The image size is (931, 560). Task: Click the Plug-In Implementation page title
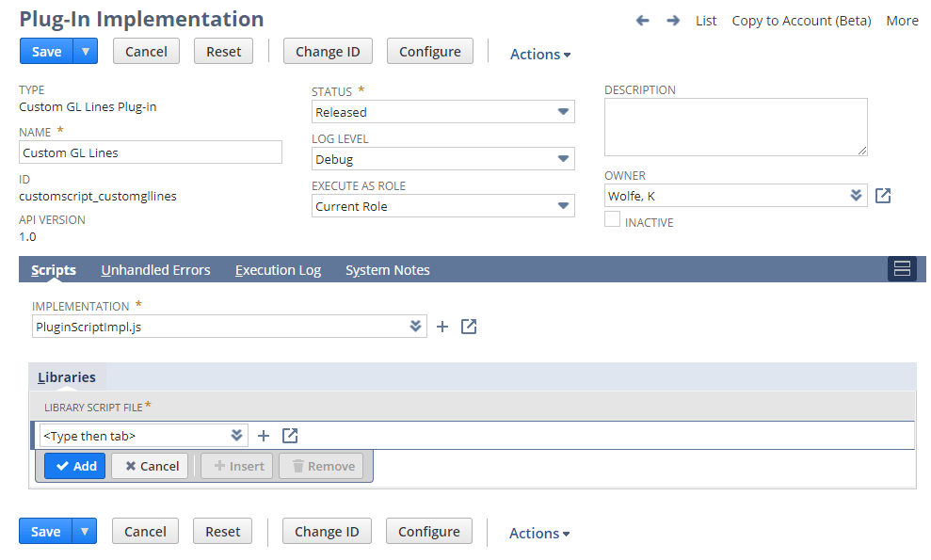tap(141, 19)
